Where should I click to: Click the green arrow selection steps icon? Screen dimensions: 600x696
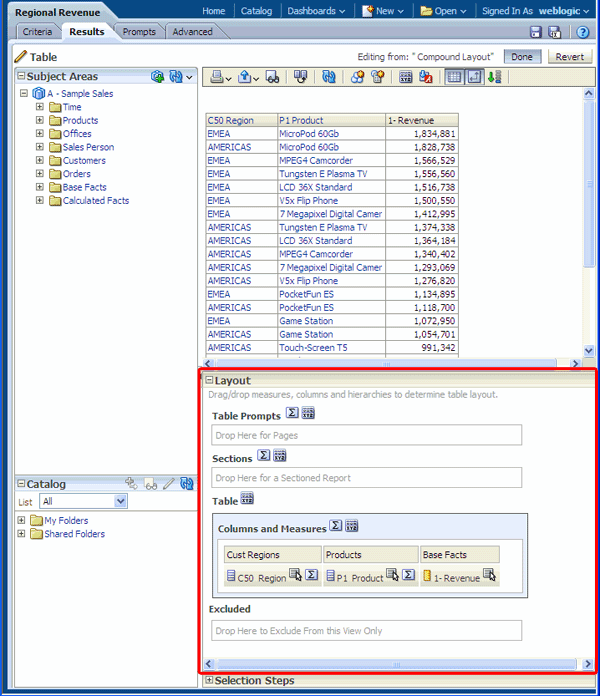coord(494,77)
